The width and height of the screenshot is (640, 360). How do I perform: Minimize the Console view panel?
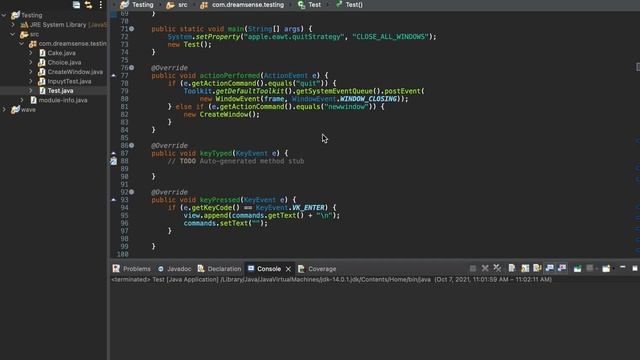(622, 267)
